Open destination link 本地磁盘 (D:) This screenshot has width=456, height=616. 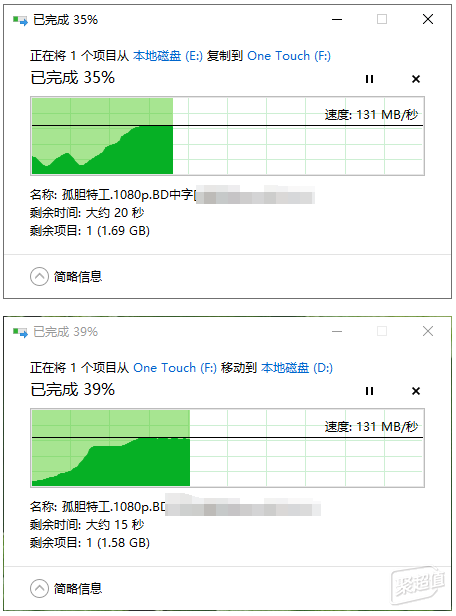297,368
